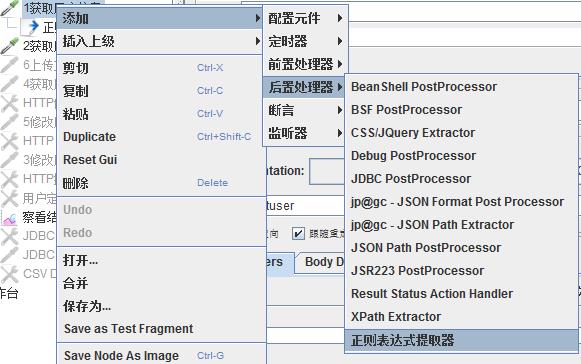Click the pipette icon of the 2获取 sampler
581x364 pixels.
coord(9,46)
